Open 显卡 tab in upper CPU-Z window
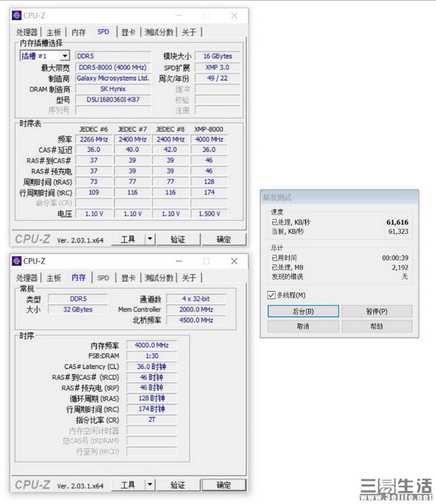Image resolution: width=436 pixels, height=504 pixels. 128,32
